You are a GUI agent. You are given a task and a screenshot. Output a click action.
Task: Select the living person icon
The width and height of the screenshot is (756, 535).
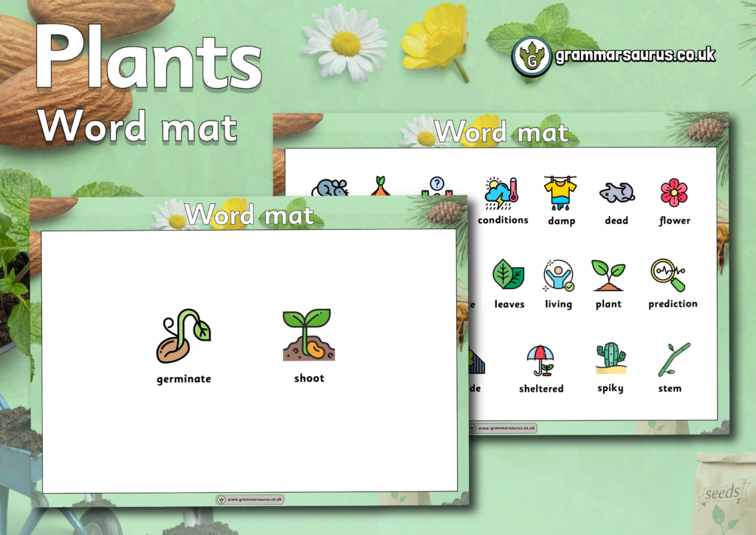(558, 276)
